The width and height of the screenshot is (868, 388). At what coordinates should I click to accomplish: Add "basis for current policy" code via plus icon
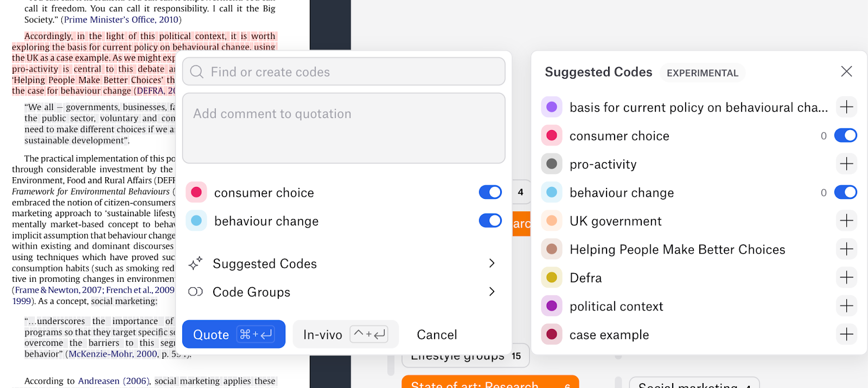click(845, 107)
